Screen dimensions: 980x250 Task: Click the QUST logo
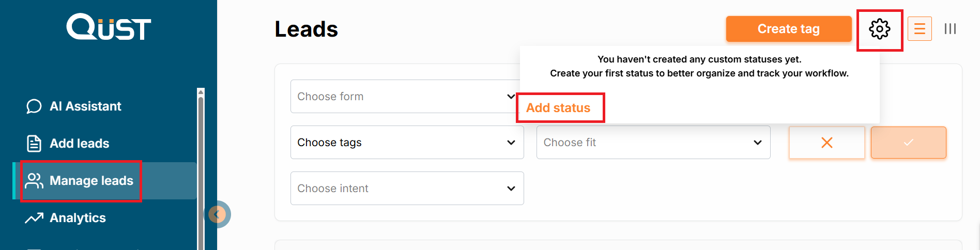[x=109, y=27]
